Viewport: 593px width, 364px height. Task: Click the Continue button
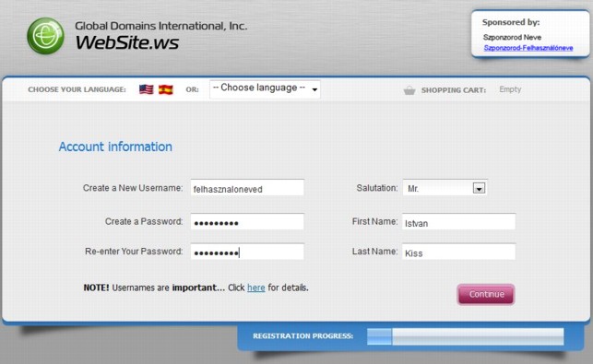click(486, 294)
